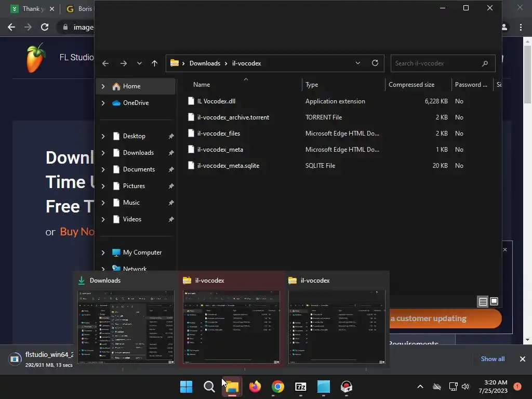
Task: Click the search magnifier in Explorer
Action: [485, 63]
